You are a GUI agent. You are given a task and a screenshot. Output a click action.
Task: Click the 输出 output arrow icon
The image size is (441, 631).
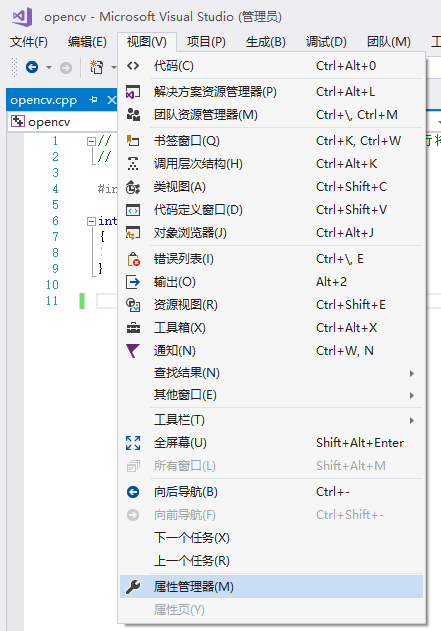coord(133,282)
